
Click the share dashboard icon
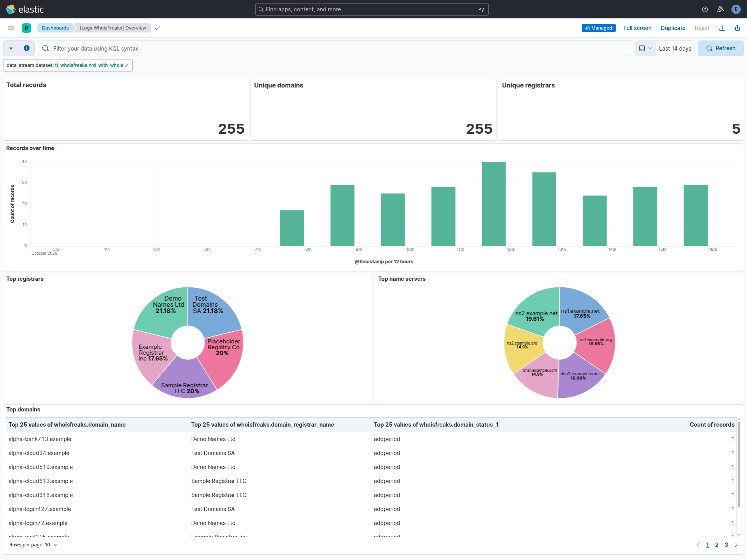pos(737,28)
